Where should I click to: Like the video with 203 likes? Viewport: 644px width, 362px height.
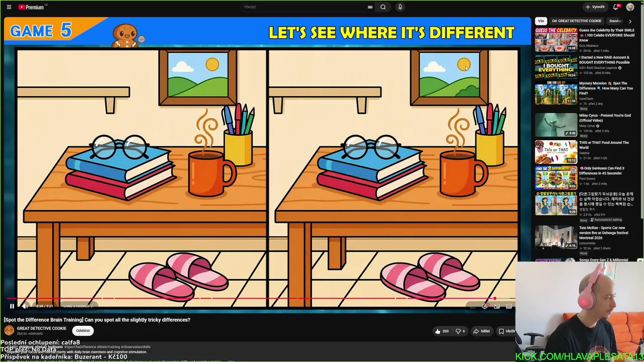442,331
